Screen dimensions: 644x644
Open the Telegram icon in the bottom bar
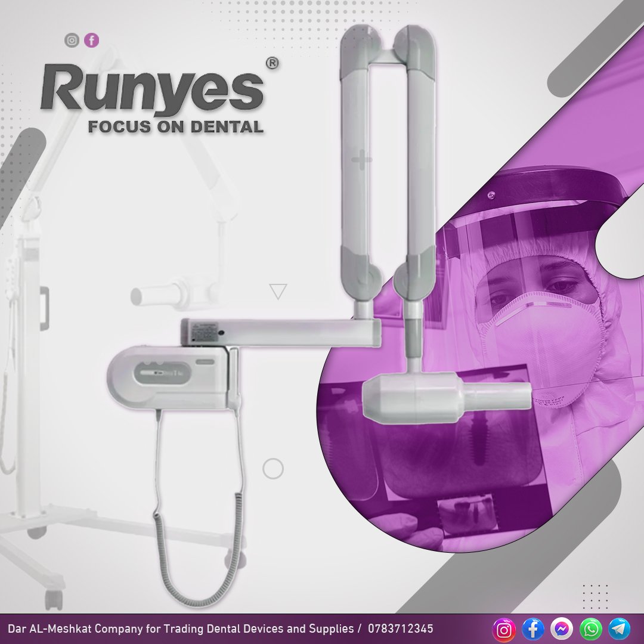coord(620,629)
